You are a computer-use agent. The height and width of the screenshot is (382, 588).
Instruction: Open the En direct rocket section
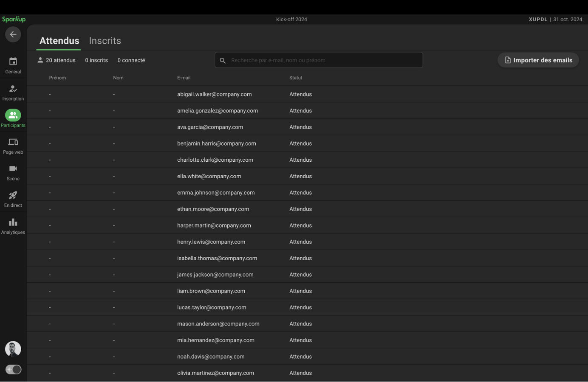coord(13,199)
